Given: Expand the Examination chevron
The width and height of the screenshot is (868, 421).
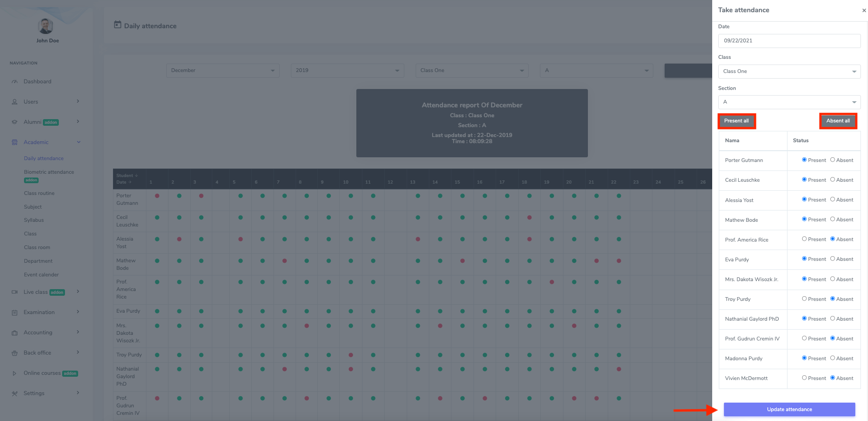Looking at the screenshot, I should (78, 312).
